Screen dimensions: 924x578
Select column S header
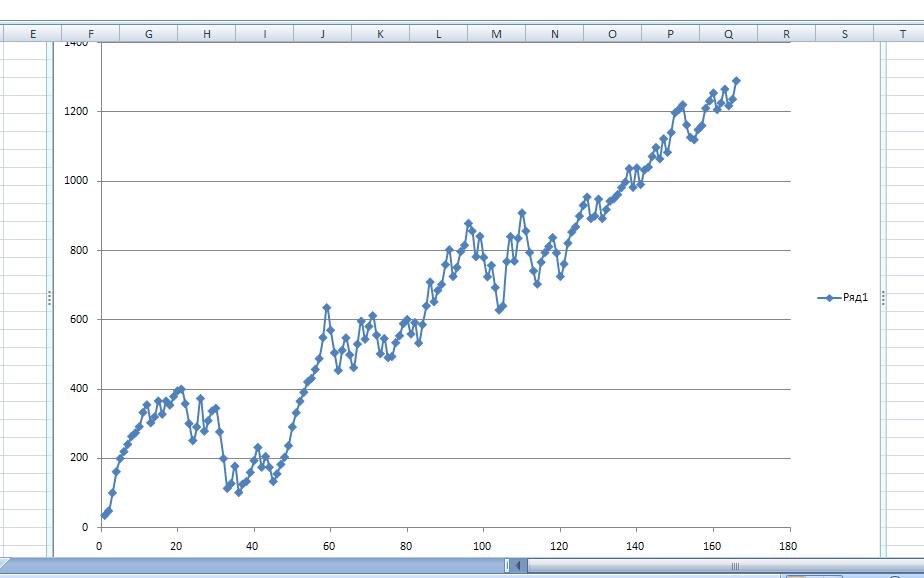[844, 34]
